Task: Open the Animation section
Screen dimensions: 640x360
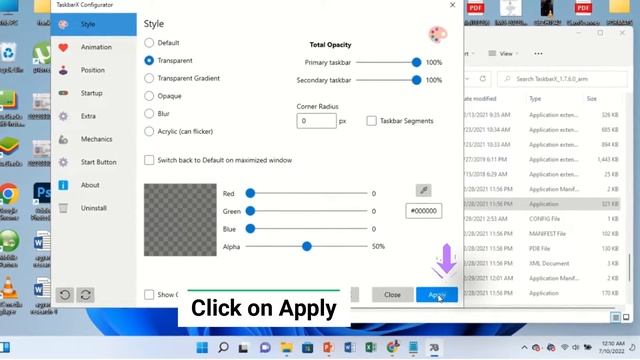Action: pyautogui.click(x=93, y=47)
